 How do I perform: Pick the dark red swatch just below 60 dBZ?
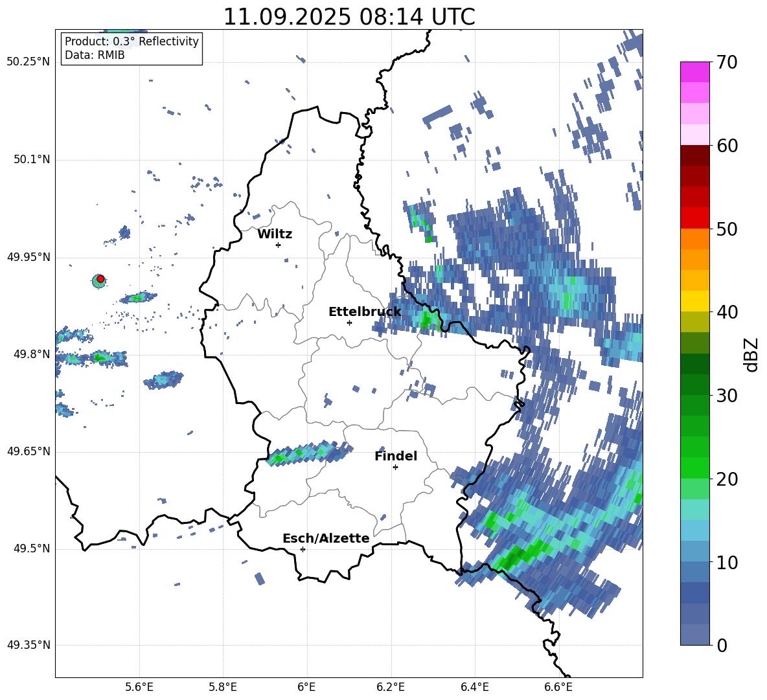pyautogui.click(x=694, y=155)
